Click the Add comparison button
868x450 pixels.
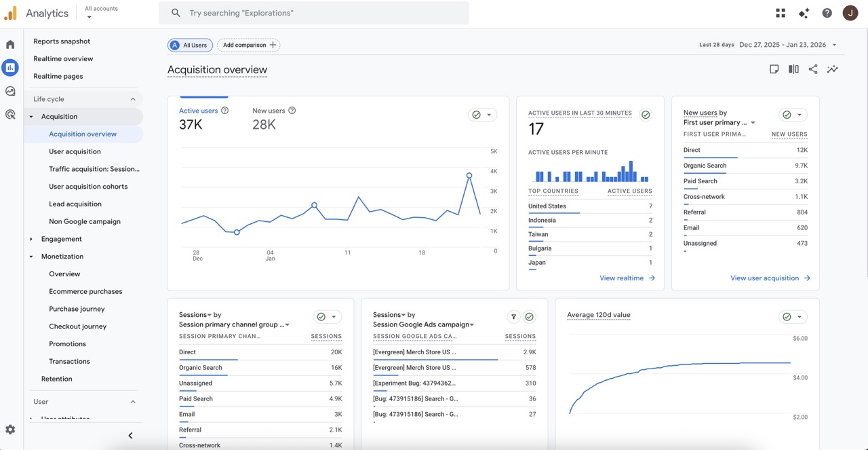[x=249, y=45]
